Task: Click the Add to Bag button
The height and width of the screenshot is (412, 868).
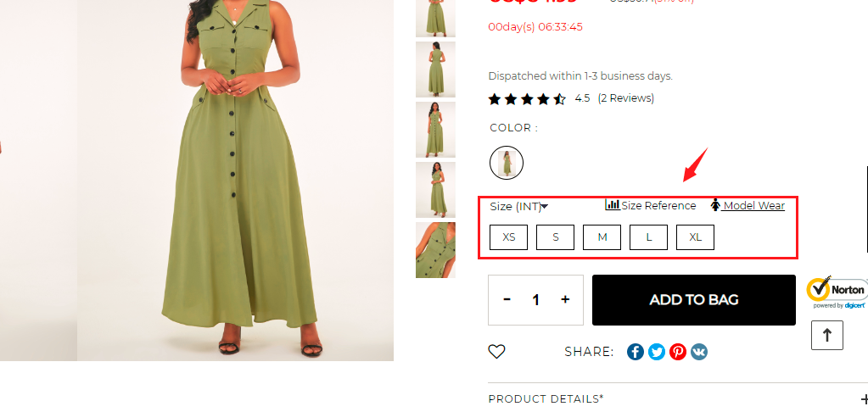Action: pos(693,299)
